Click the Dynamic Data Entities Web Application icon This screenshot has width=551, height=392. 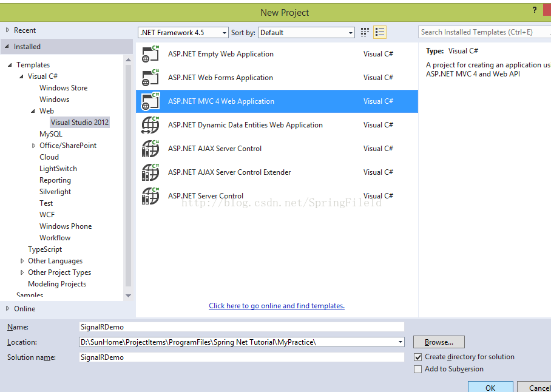click(150, 125)
